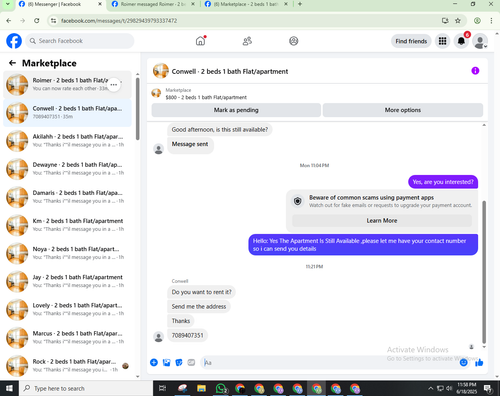This screenshot has height=396, width=500.
Task: Open the account profile avatar menu
Action: 480,41
